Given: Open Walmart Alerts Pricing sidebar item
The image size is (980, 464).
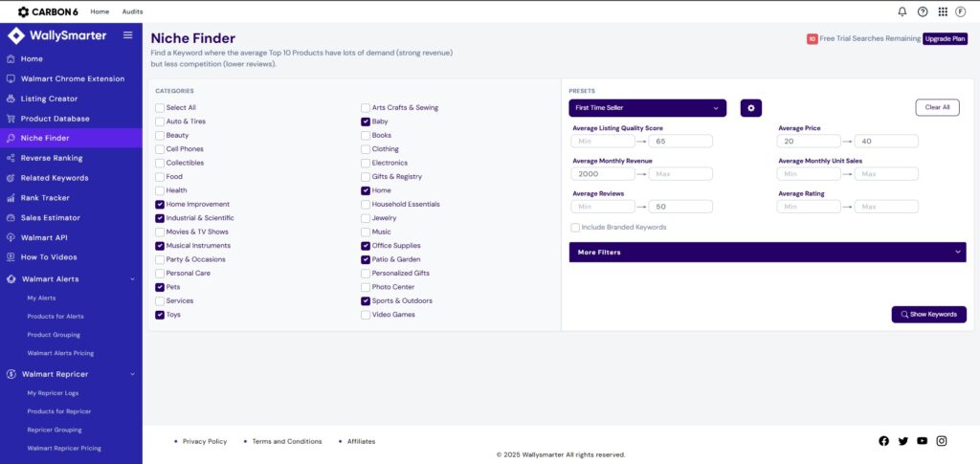Looking at the screenshot, I should click(60, 353).
